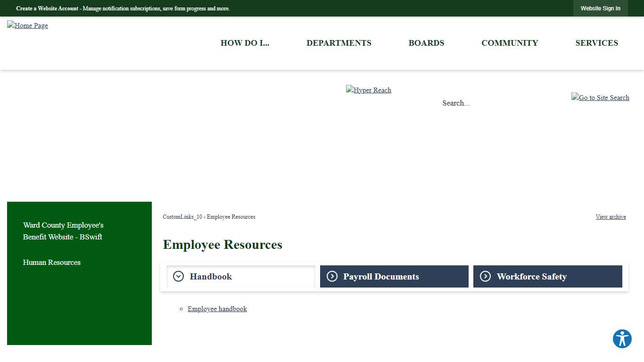Visit the Human Resources sidebar link

click(51, 263)
